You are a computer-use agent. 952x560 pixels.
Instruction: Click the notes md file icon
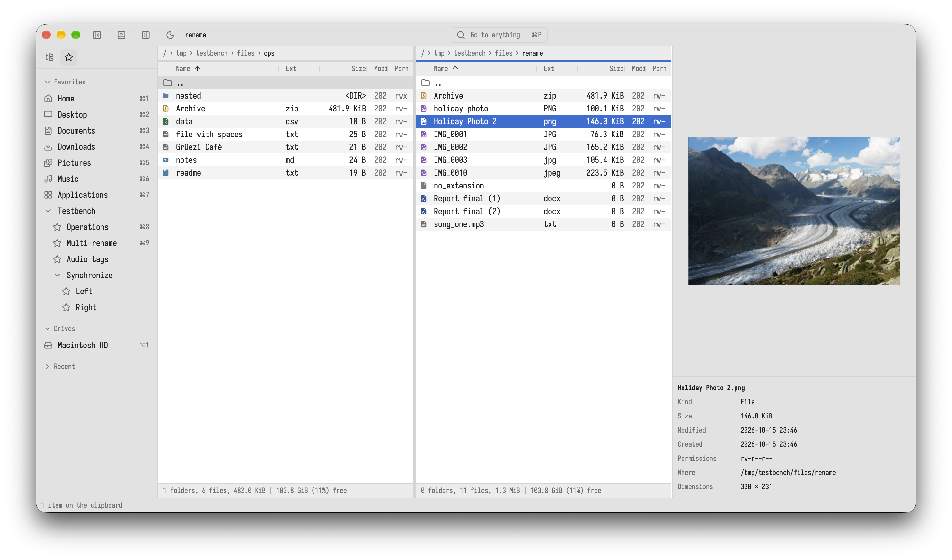[166, 160]
